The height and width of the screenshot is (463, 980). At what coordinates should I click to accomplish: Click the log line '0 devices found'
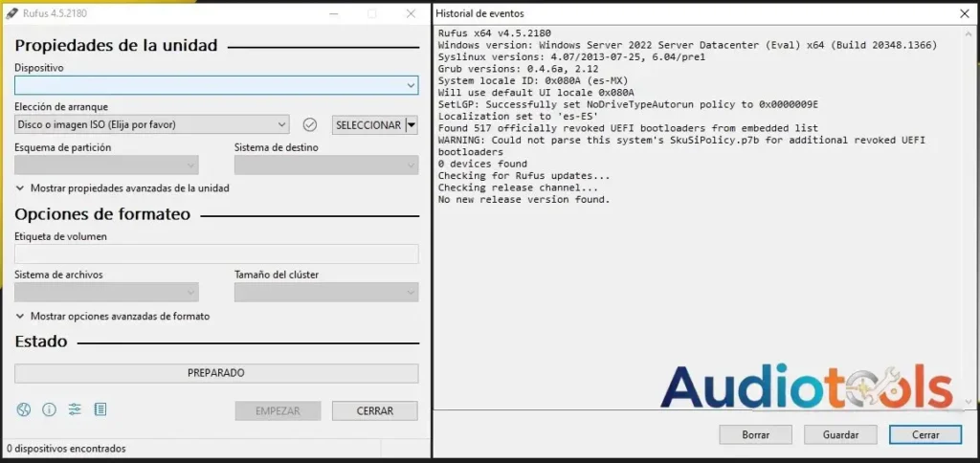click(482, 164)
